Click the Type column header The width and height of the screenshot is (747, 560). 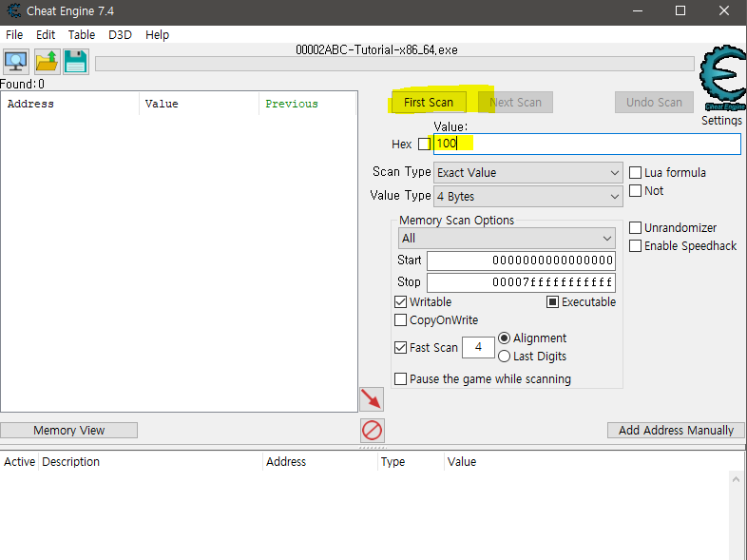(x=411, y=462)
